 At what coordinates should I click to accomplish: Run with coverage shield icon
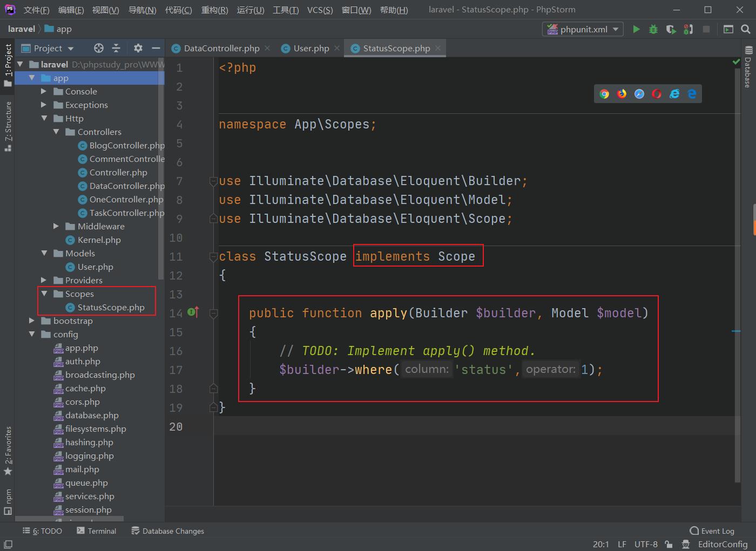click(671, 29)
